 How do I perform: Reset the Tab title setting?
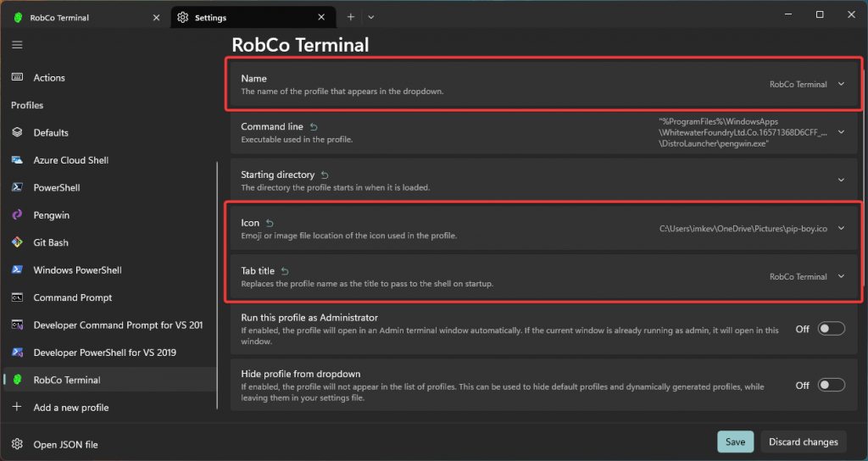[x=285, y=271]
